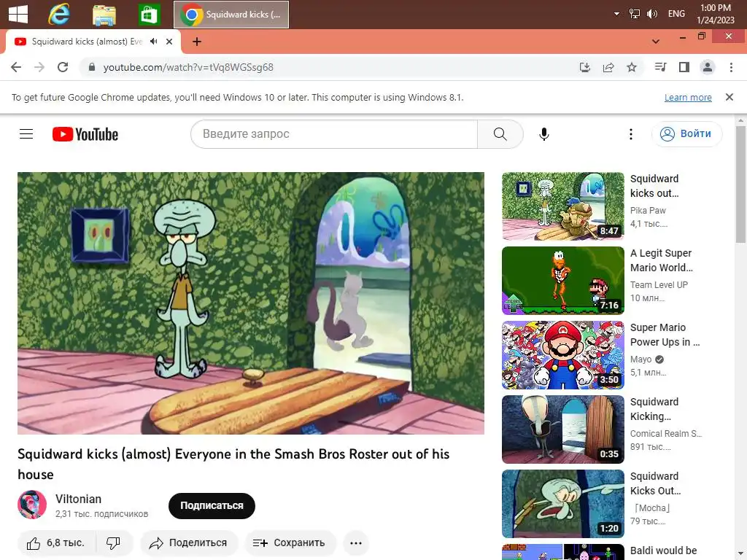Open the Pika Paw 8:47 thumbnail

[x=562, y=206]
